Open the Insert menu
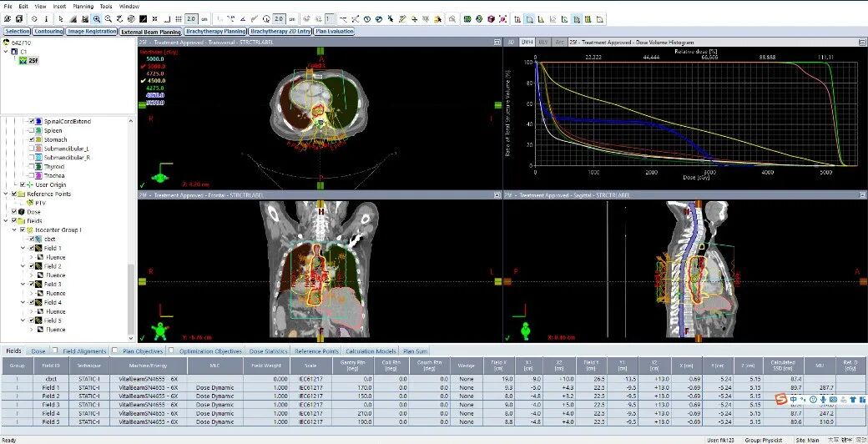 (59, 6)
